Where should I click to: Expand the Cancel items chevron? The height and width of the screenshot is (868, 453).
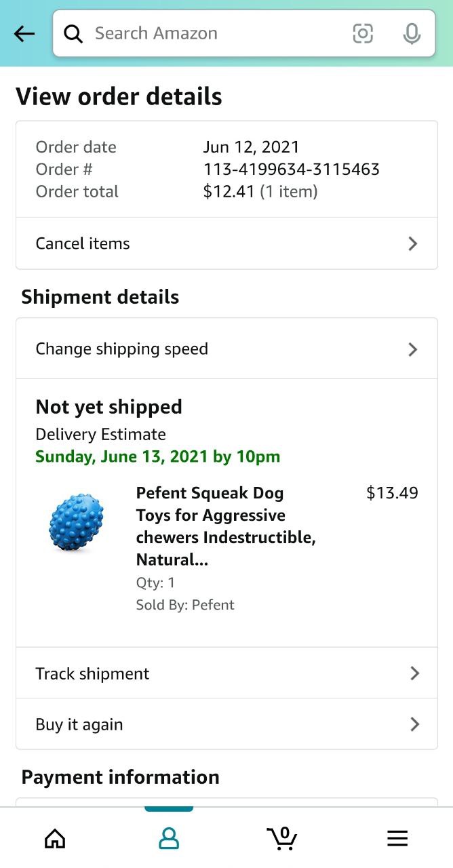pos(412,243)
